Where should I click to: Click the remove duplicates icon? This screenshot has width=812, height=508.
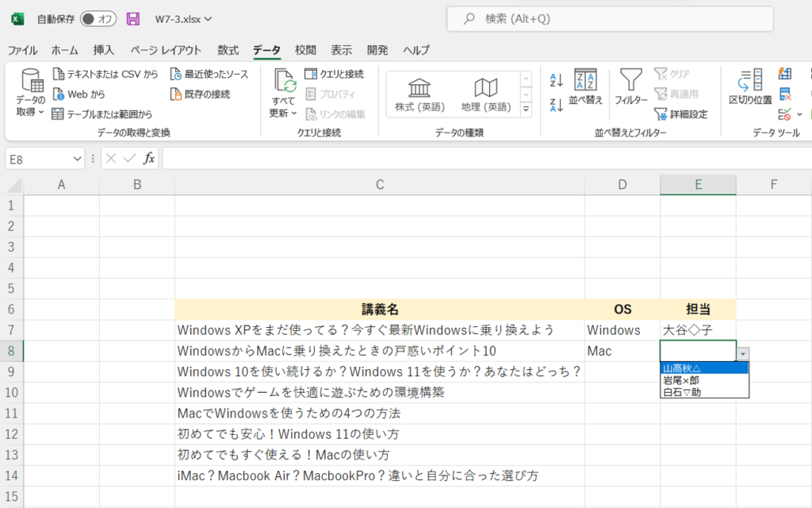(784, 94)
